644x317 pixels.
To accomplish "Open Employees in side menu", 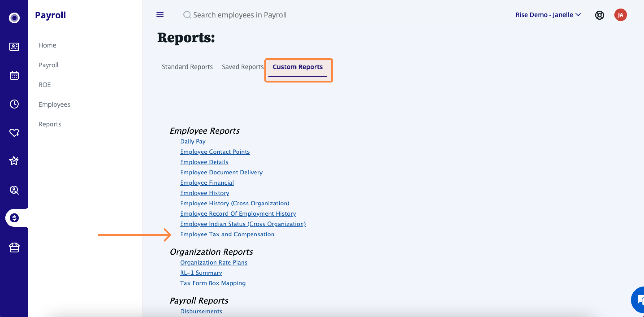I will [54, 104].
